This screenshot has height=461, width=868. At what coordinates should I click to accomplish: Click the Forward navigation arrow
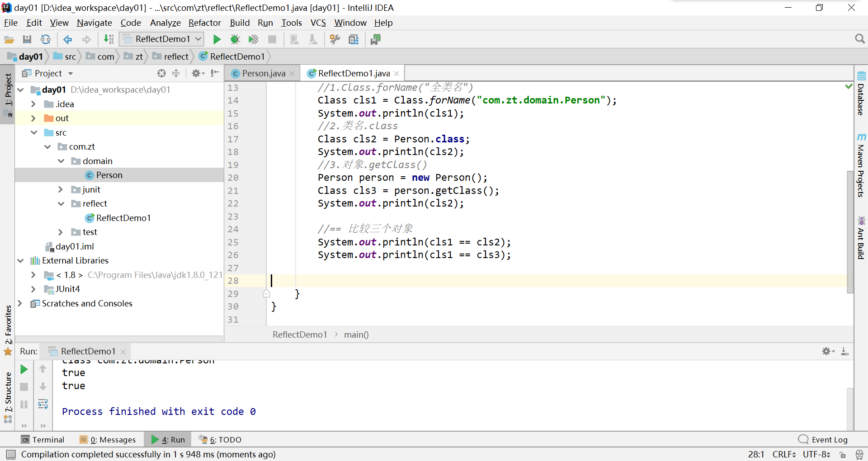coord(86,39)
